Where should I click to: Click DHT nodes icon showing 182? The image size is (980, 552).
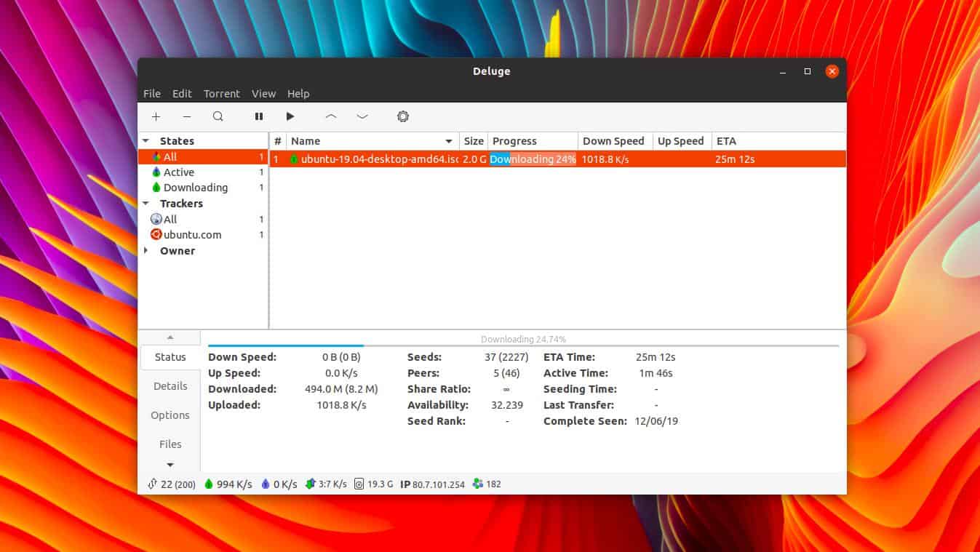tap(477, 484)
